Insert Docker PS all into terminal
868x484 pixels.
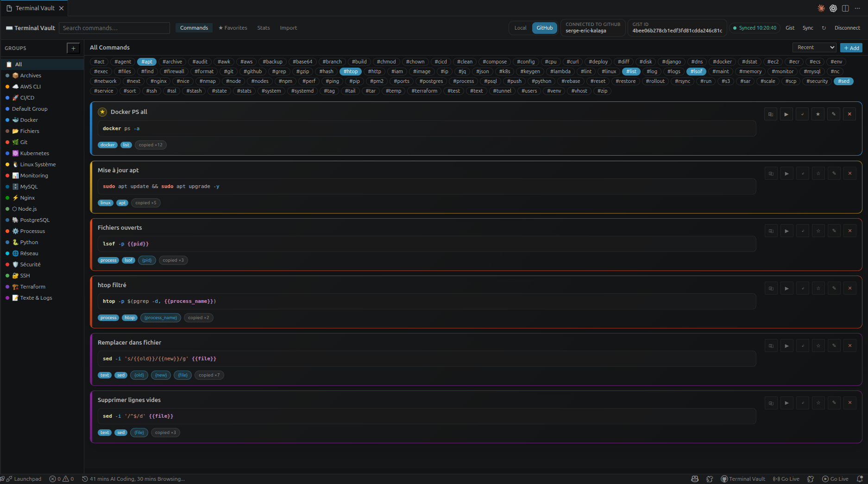[802, 114]
